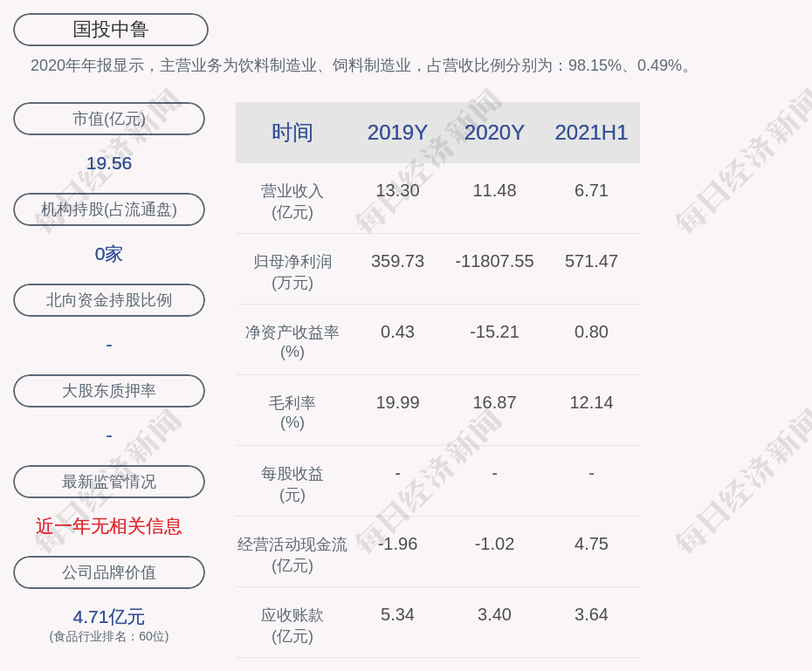
Task: Click the 4.71亿元 brand value link
Action: pyautogui.click(x=108, y=617)
